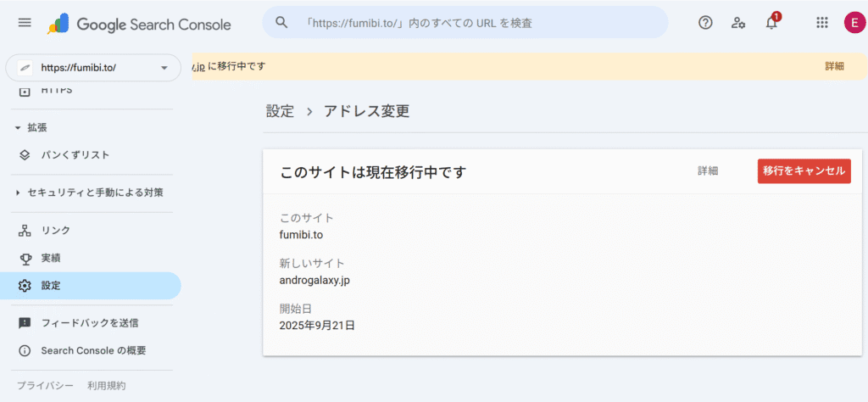Open the help question mark icon
Viewport: 868px width, 402px height.
[x=705, y=23]
